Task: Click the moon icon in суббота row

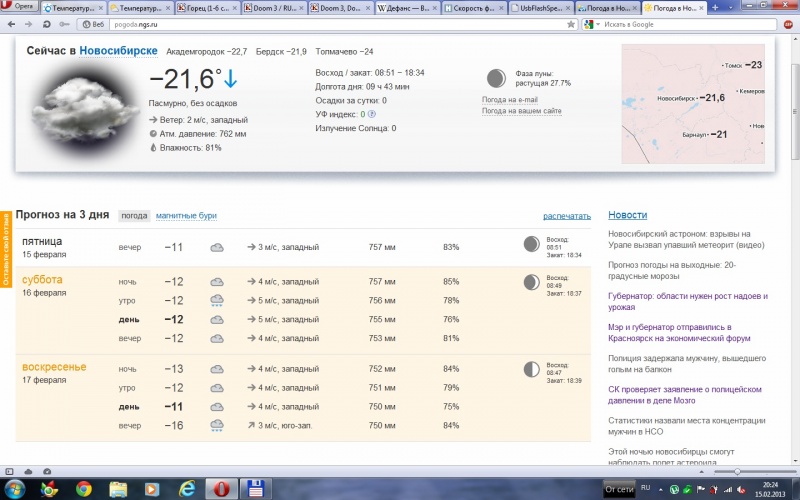Action: (532, 282)
